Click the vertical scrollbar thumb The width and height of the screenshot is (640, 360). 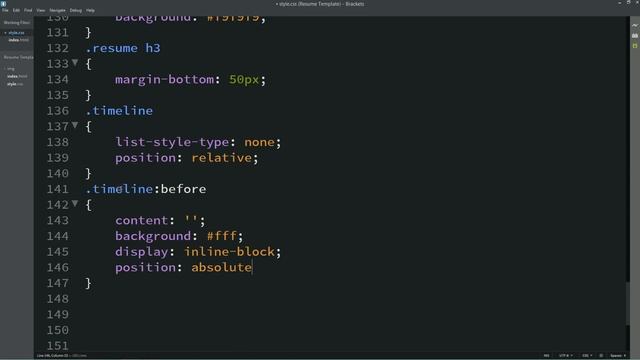628,304
